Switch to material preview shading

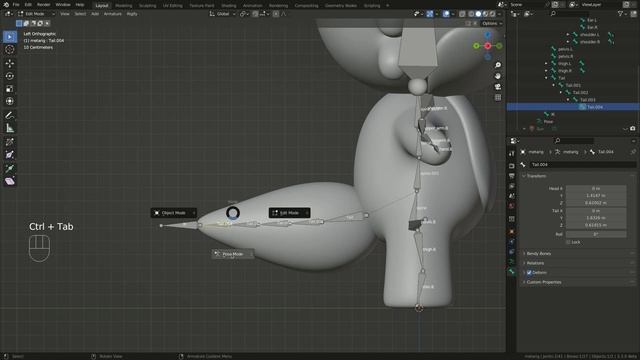pyautogui.click(x=485, y=14)
